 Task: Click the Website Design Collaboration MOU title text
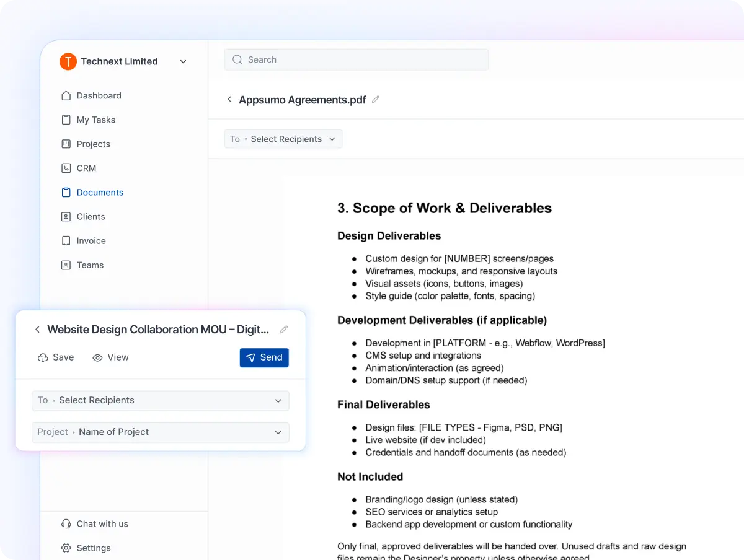coord(159,330)
